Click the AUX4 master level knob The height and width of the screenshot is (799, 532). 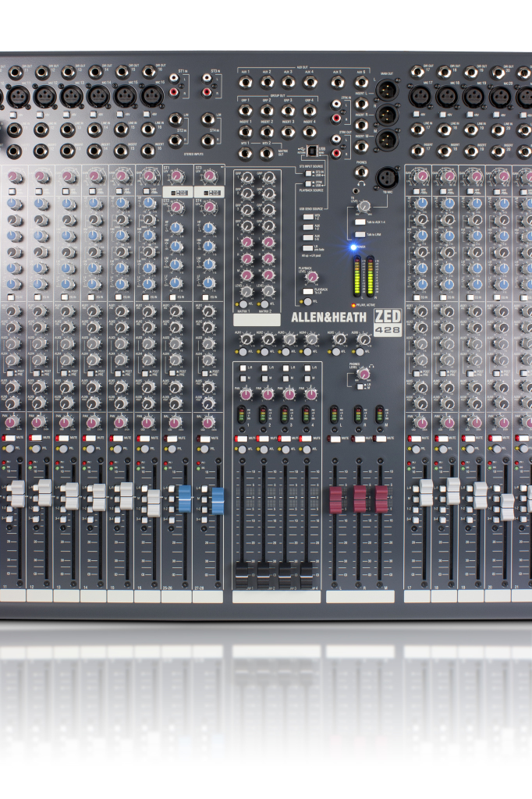[311, 339]
